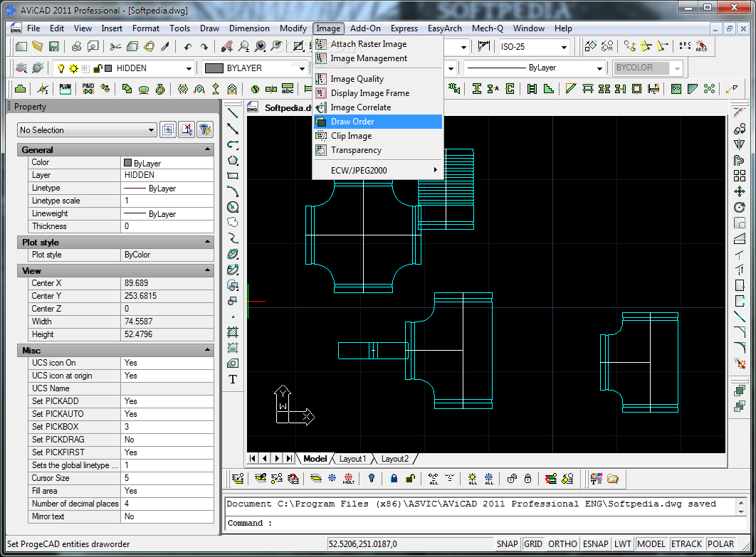The image size is (756, 557).
Task: Click the Thaw all layers sun icon
Action: pyautogui.click(x=473, y=479)
